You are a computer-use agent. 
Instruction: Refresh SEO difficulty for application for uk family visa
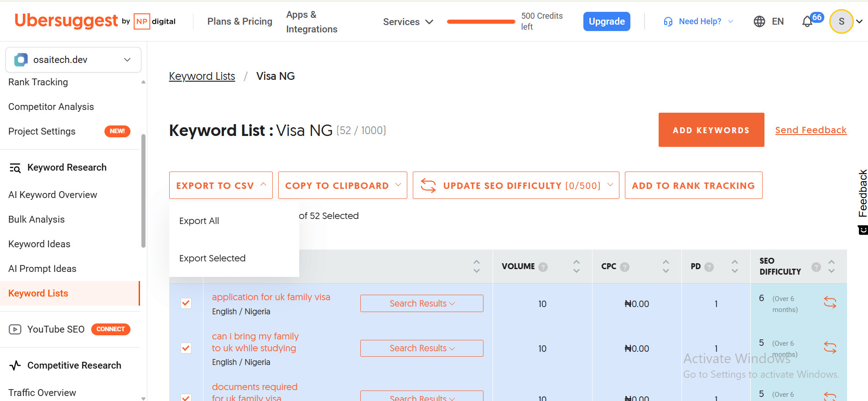coord(830,302)
